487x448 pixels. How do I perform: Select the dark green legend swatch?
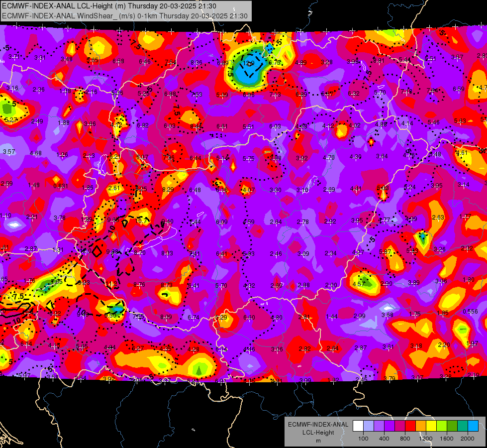point(452,426)
